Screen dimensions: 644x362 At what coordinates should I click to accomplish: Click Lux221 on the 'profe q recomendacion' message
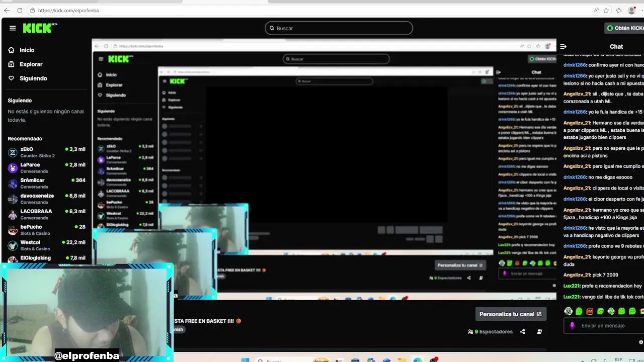click(x=572, y=286)
